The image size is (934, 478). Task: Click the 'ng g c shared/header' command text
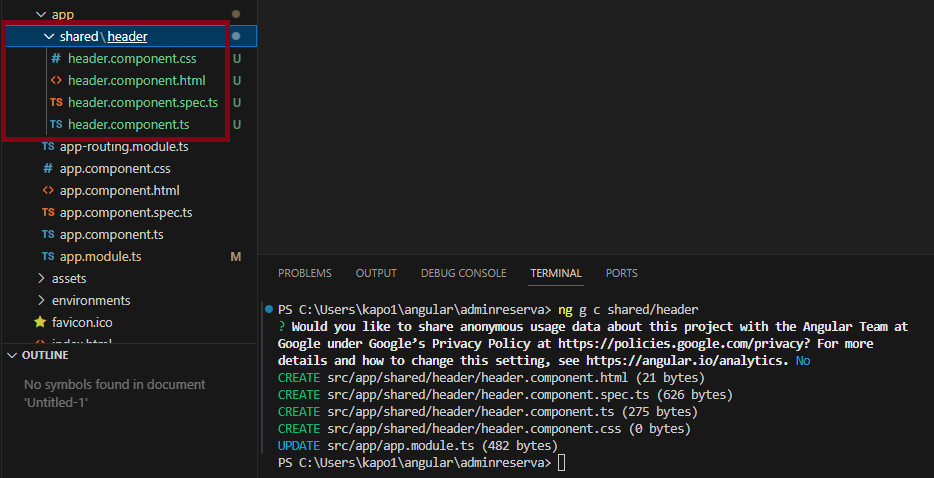(628, 310)
